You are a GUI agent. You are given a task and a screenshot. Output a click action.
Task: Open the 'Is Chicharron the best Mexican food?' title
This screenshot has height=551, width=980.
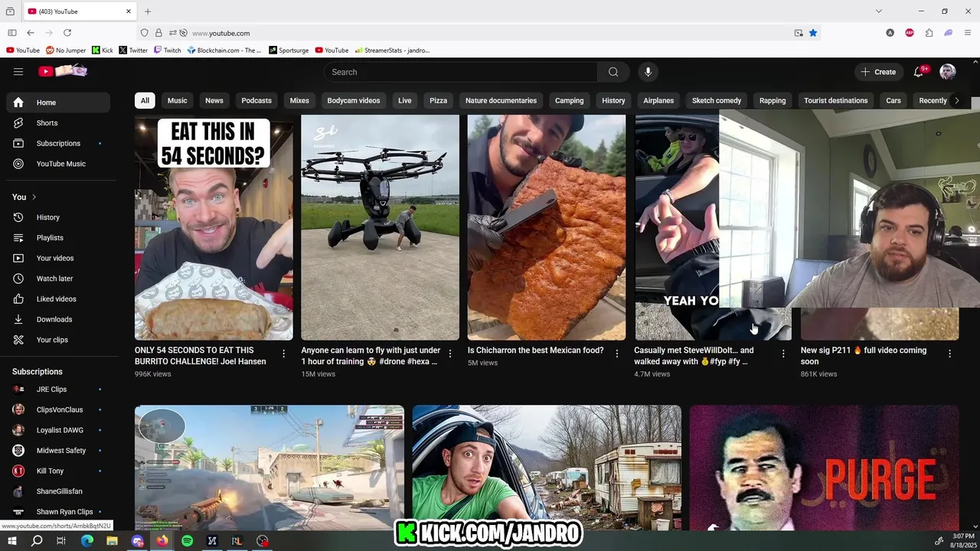coord(535,350)
